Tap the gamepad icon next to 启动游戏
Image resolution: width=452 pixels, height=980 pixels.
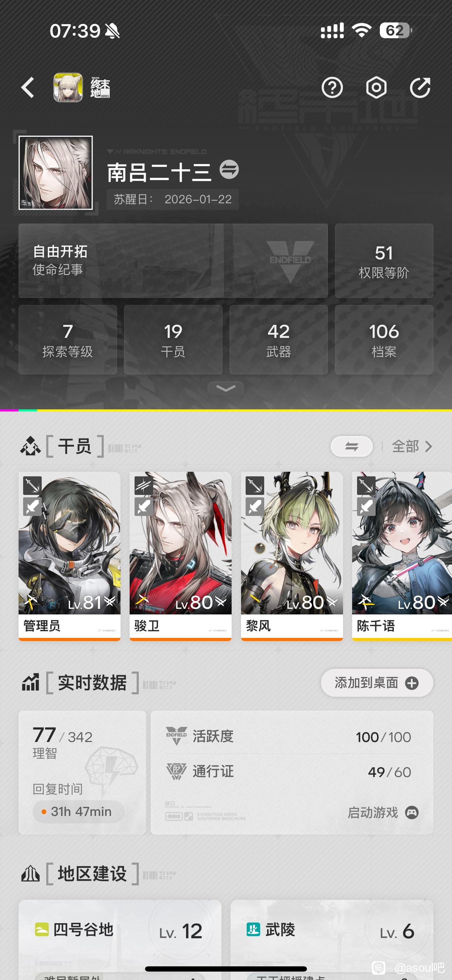tap(412, 812)
